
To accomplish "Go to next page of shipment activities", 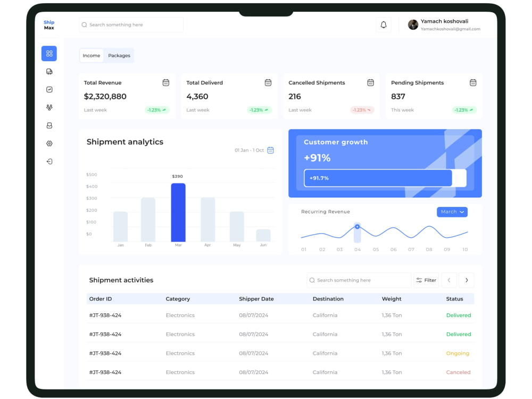I will 467,280.
